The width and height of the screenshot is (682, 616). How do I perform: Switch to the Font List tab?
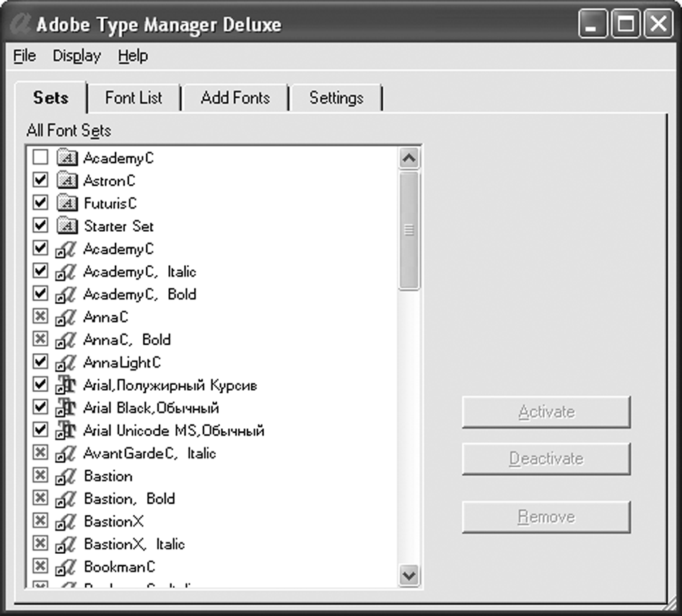(134, 98)
